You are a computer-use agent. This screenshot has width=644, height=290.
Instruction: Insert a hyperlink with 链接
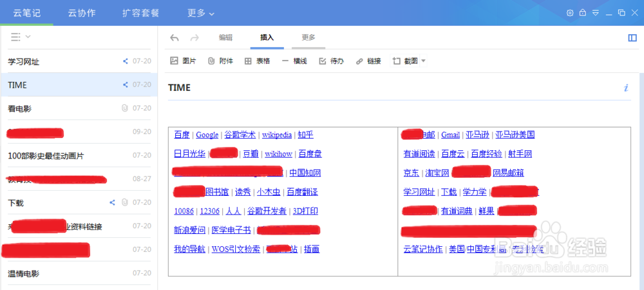point(368,61)
